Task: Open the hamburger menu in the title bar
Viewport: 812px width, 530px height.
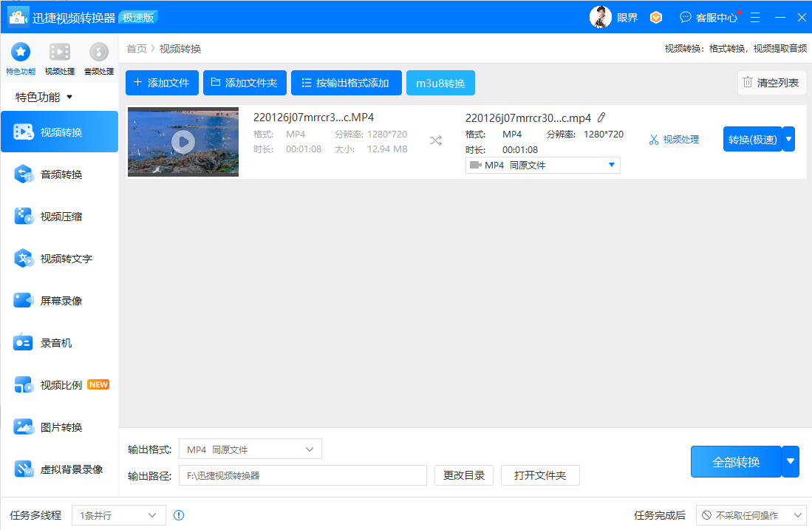Action: tap(754, 16)
